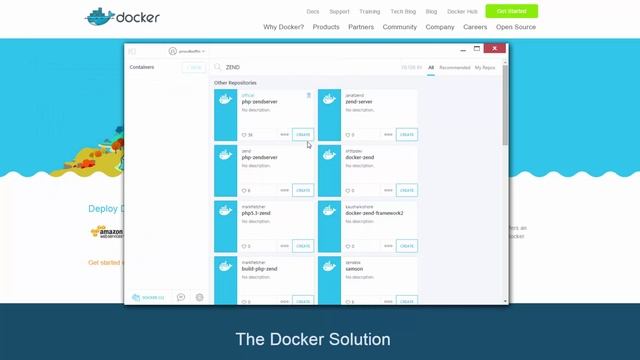Create container from php5.3-zend
640x360 pixels.
pyautogui.click(x=303, y=246)
